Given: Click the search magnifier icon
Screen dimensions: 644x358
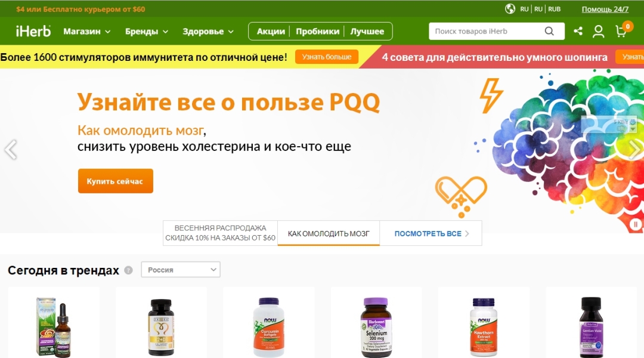Looking at the screenshot, I should 549,31.
